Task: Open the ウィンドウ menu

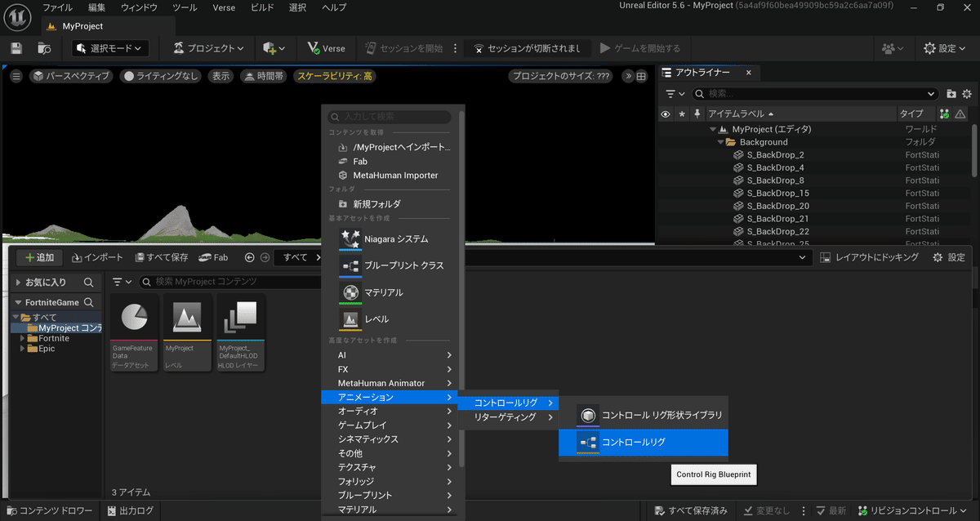Action: (139, 7)
